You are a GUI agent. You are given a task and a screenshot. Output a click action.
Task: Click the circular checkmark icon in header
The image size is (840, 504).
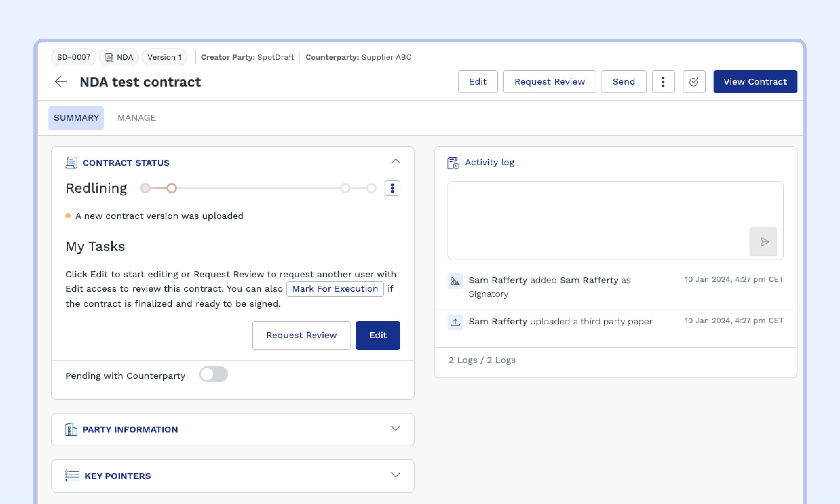pyautogui.click(x=694, y=82)
